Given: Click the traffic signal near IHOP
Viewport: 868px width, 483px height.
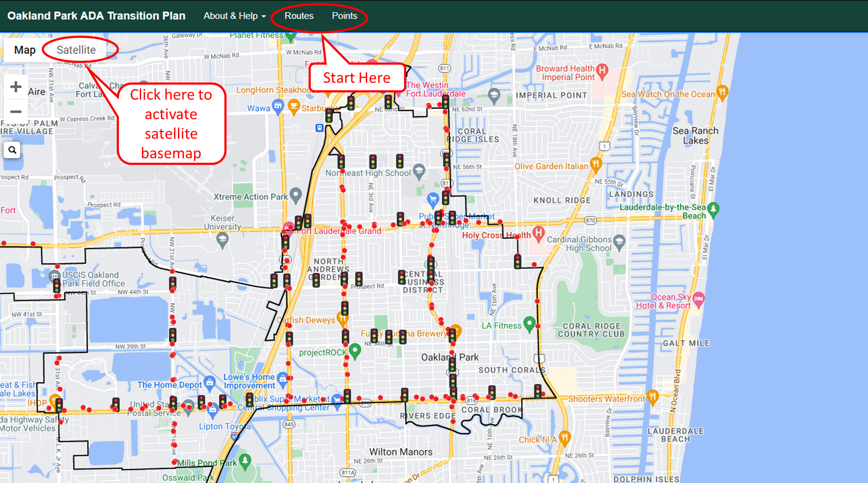Looking at the screenshot, I should click(59, 405).
